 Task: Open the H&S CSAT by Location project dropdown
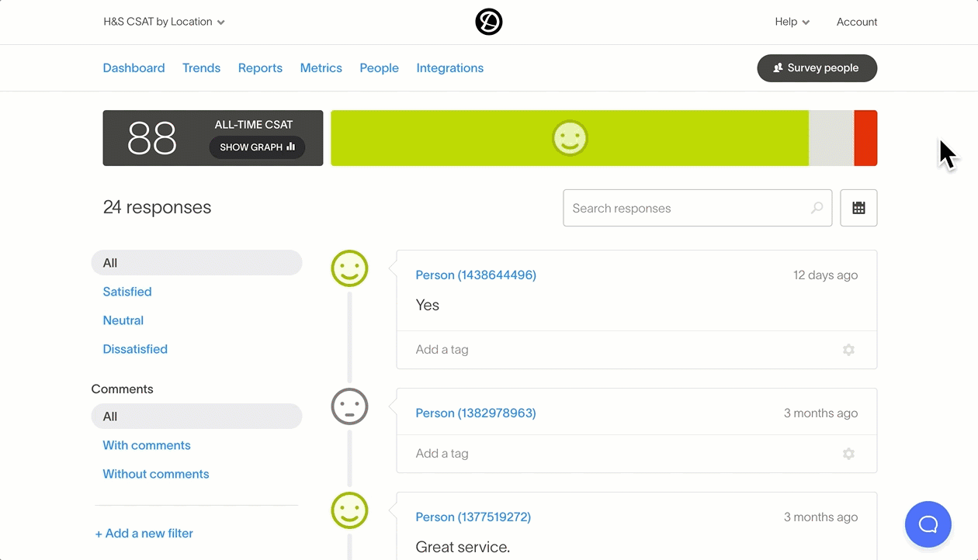(x=164, y=22)
